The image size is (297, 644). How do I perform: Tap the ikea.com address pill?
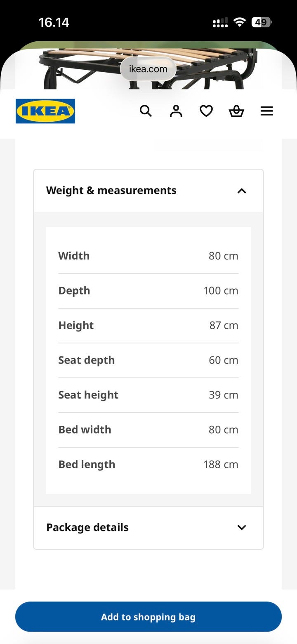tap(148, 69)
